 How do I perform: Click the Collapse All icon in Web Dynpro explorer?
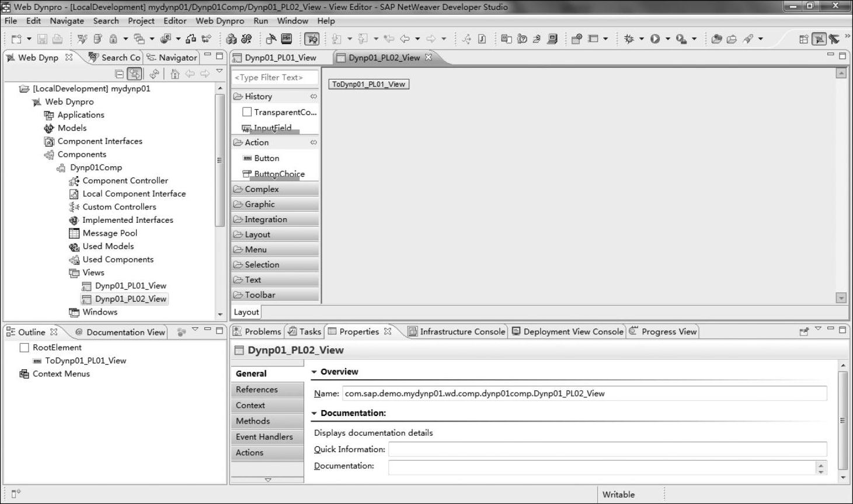click(119, 73)
